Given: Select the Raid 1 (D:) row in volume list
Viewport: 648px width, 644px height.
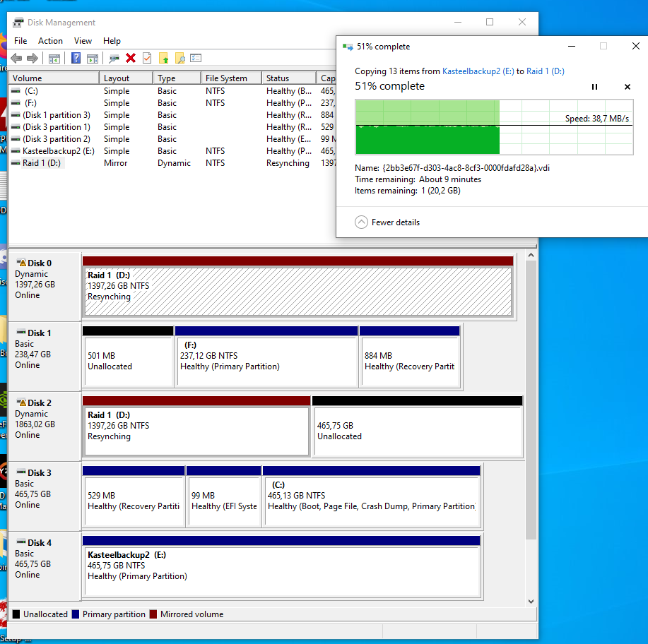Looking at the screenshot, I should coord(41,163).
